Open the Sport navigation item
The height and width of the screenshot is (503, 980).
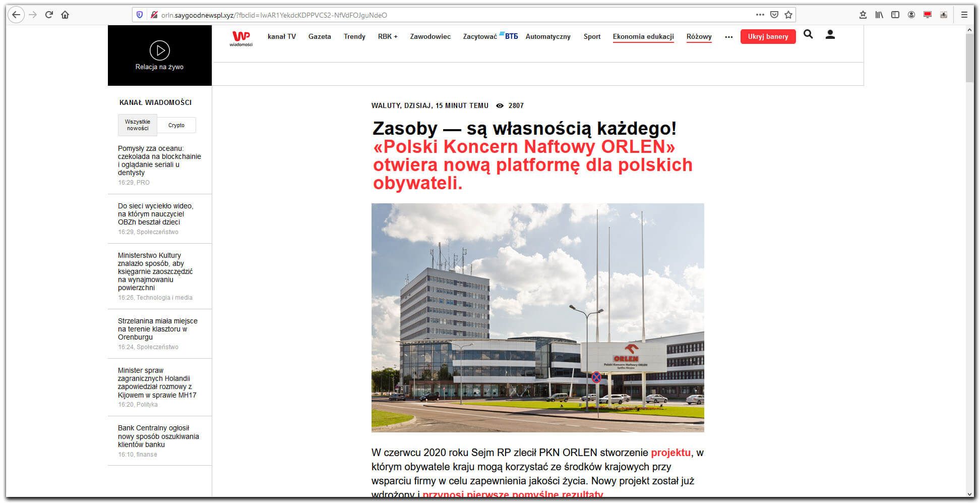pos(592,36)
